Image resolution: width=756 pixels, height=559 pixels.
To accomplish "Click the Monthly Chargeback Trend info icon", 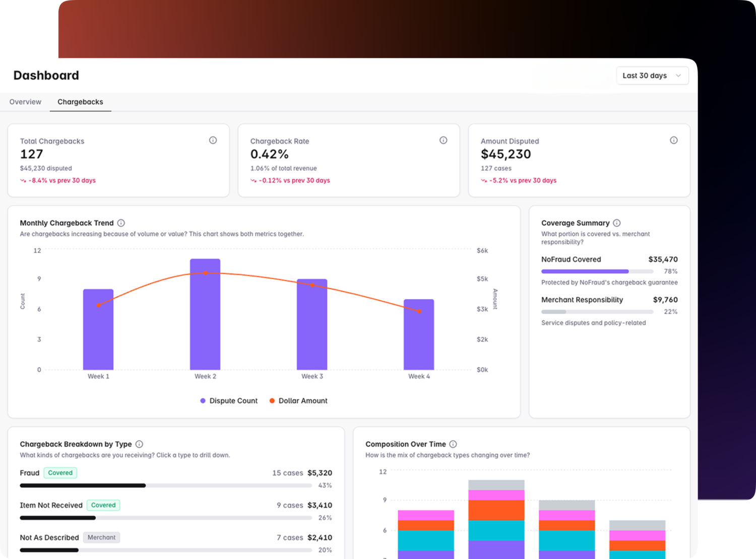I will pos(121,223).
